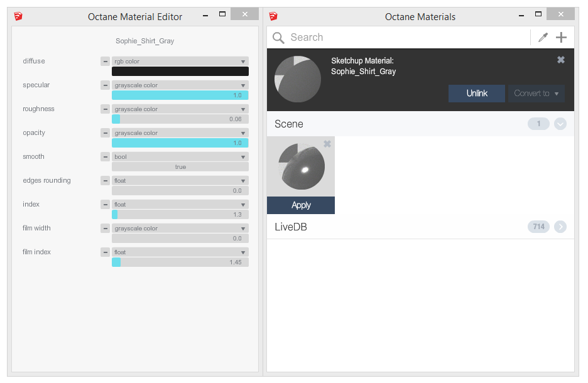Screen dimensions: 588x383
Task: Adjust the film index 1.45 slider
Action: coord(180,262)
